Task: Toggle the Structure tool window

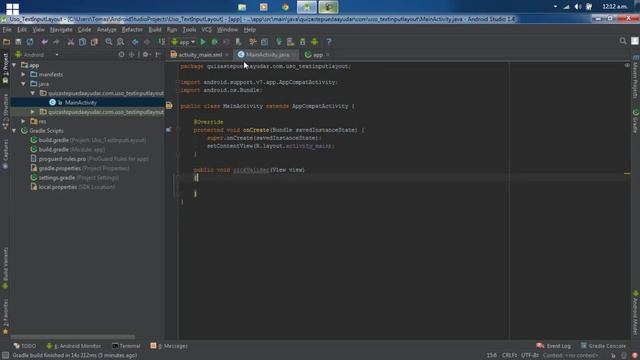Action: point(5,111)
